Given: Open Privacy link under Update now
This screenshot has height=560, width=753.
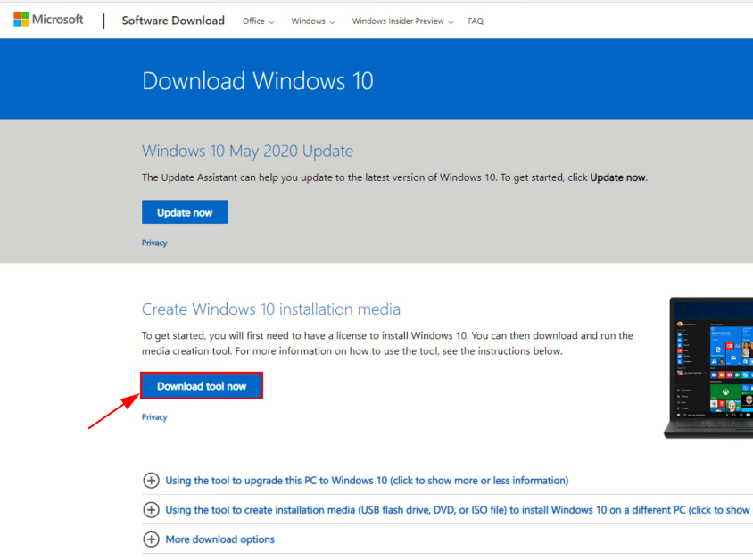Looking at the screenshot, I should tap(154, 243).
